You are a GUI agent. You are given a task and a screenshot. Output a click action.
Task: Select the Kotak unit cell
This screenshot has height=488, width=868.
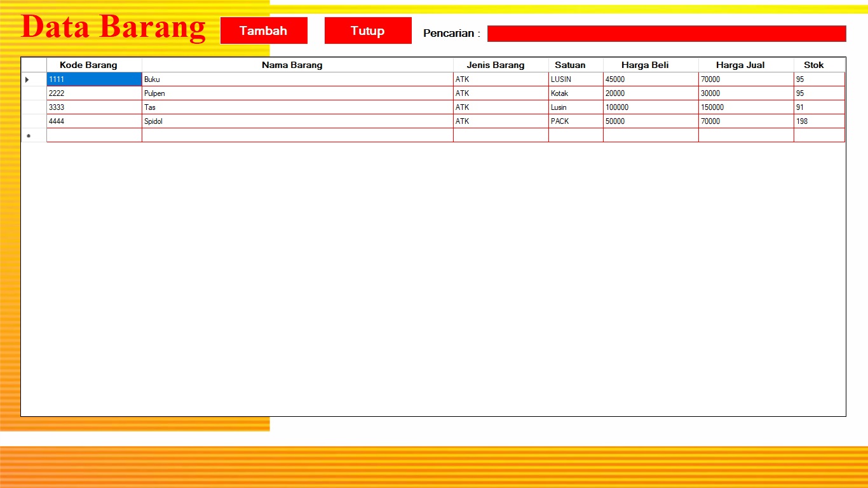click(x=576, y=93)
